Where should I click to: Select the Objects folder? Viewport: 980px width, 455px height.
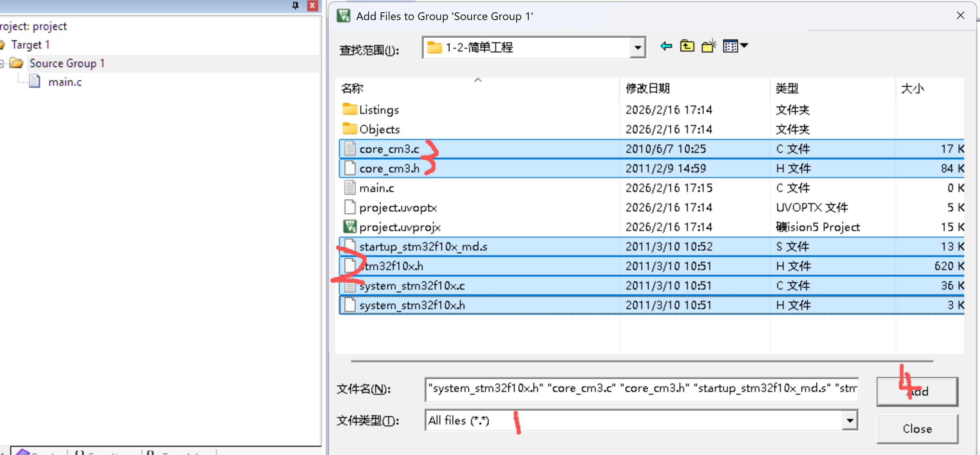(379, 129)
